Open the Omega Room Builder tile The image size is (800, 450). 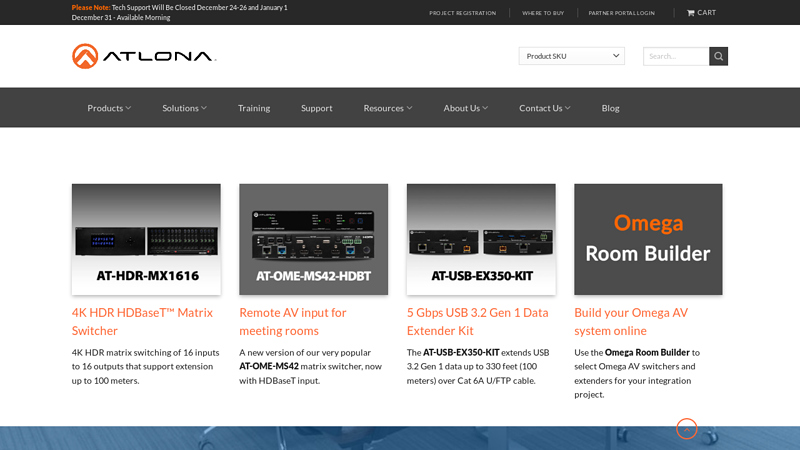coord(648,239)
